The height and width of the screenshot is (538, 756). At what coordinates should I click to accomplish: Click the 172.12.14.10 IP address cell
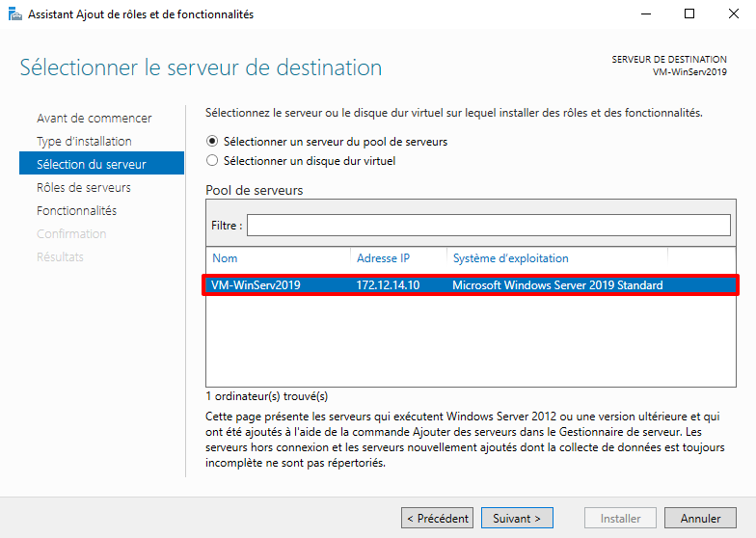389,285
